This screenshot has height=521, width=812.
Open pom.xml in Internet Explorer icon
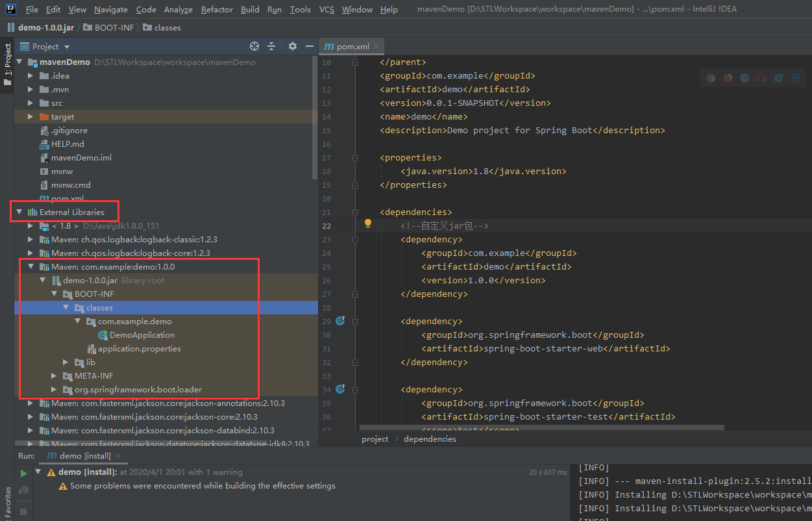point(778,78)
